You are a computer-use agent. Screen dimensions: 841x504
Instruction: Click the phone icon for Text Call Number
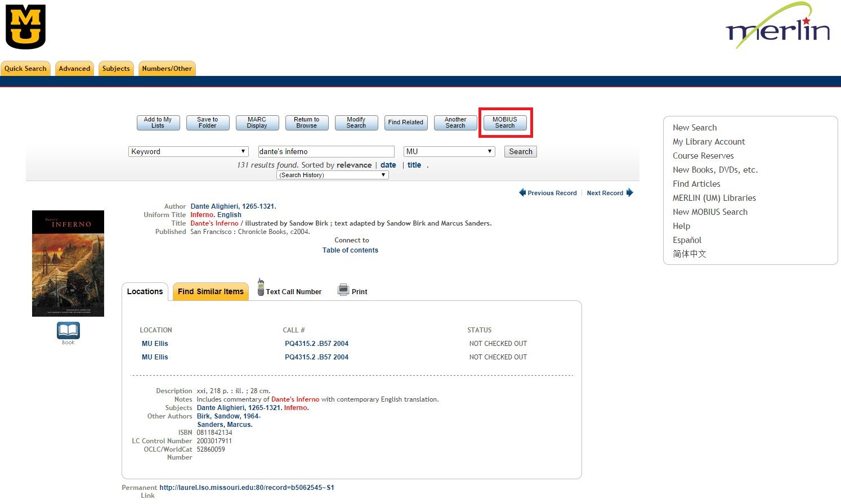pyautogui.click(x=261, y=287)
